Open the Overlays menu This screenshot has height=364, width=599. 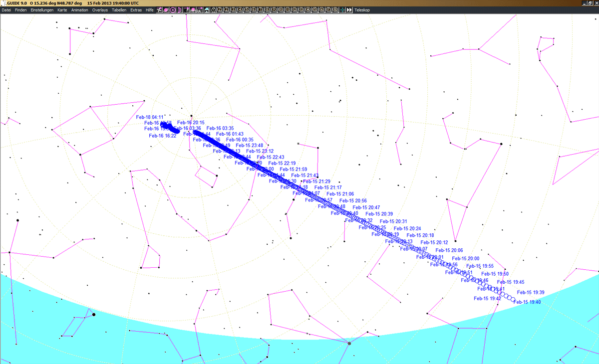pos(100,10)
